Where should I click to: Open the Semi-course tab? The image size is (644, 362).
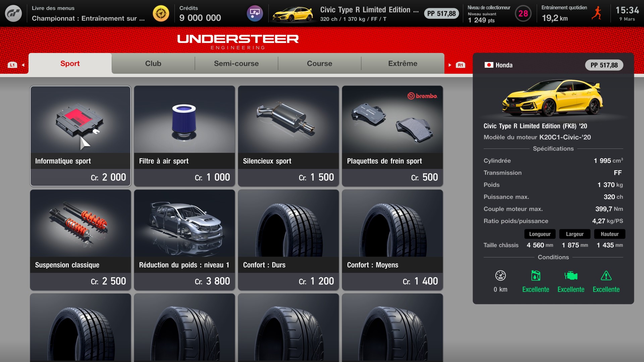[x=236, y=63]
